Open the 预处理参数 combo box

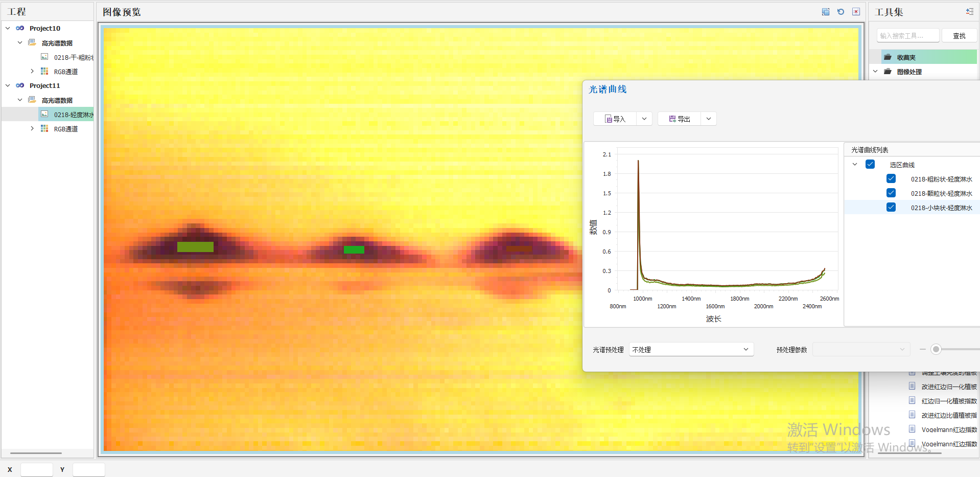[x=861, y=349]
